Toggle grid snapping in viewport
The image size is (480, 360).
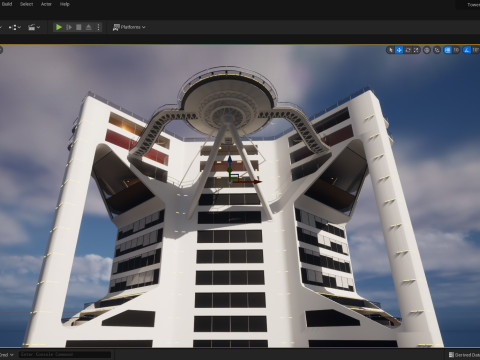click(x=447, y=50)
